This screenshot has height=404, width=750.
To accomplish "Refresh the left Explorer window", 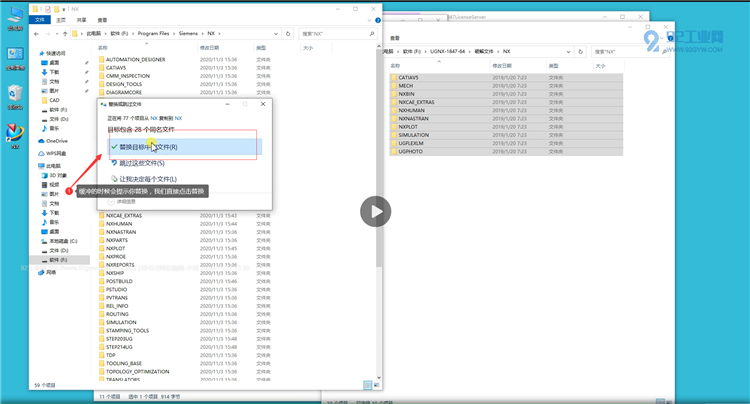I will pos(288,34).
